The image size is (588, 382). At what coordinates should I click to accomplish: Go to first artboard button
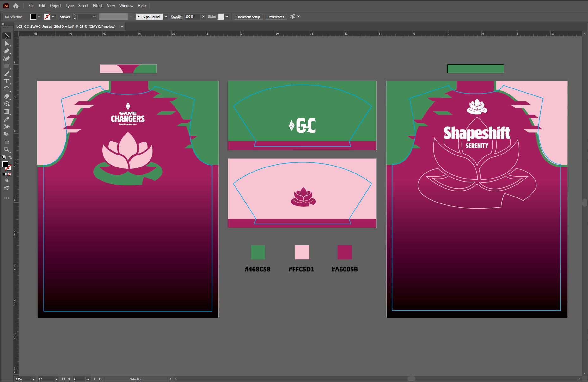(x=64, y=379)
